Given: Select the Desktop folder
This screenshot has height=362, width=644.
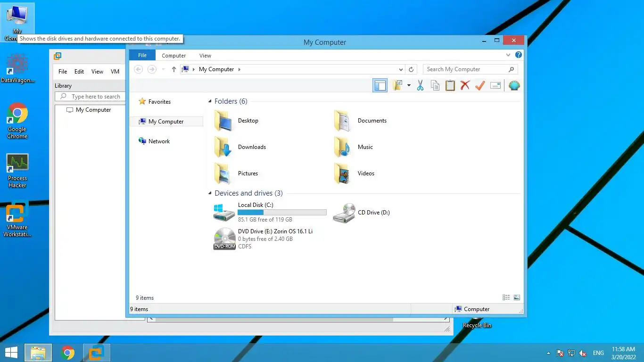Looking at the screenshot, I should [236, 121].
